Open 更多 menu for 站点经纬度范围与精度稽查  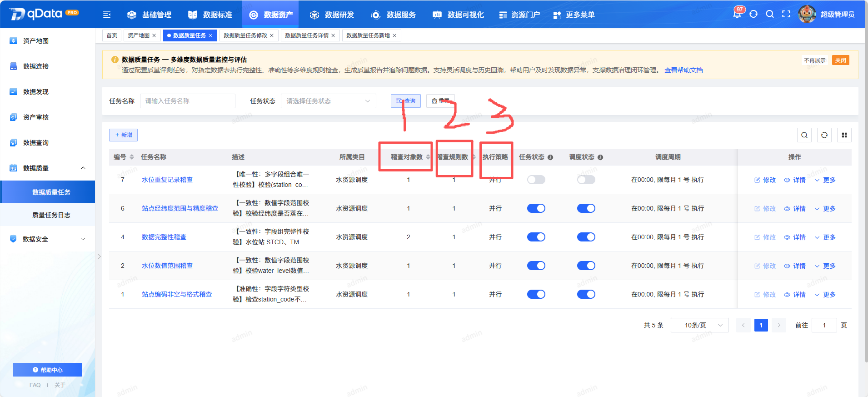825,209
